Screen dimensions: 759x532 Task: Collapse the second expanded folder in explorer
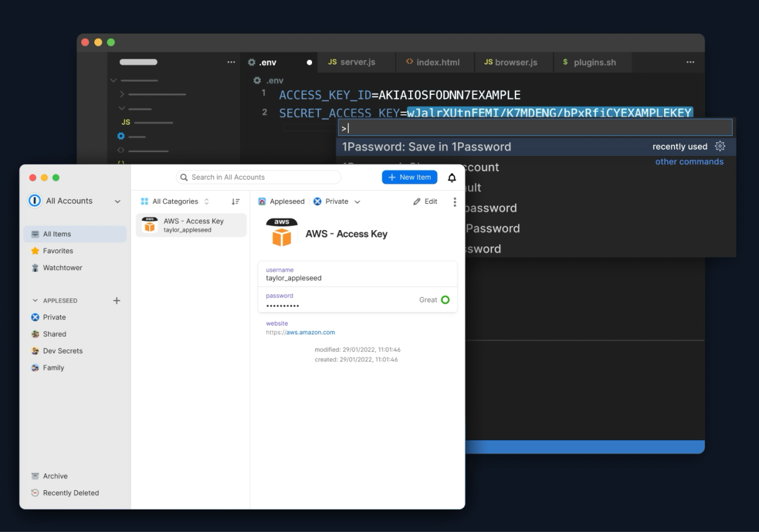pyautogui.click(x=122, y=109)
